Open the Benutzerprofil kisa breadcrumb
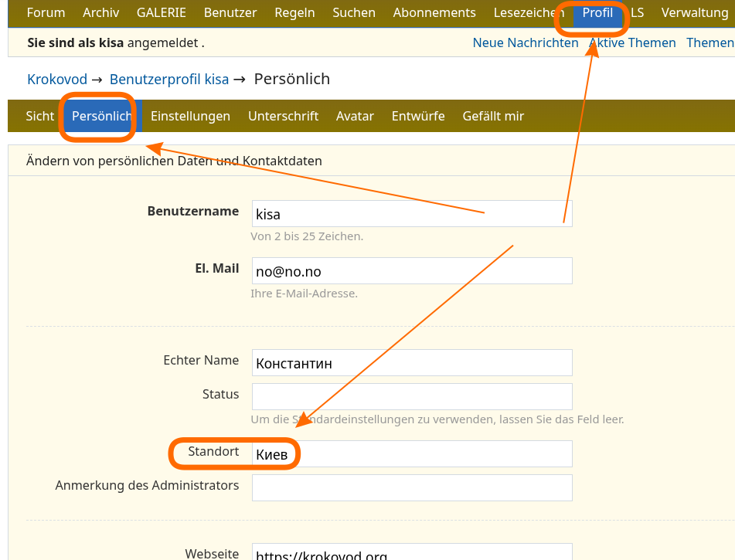Screen dimensions: 735x560 click(169, 80)
